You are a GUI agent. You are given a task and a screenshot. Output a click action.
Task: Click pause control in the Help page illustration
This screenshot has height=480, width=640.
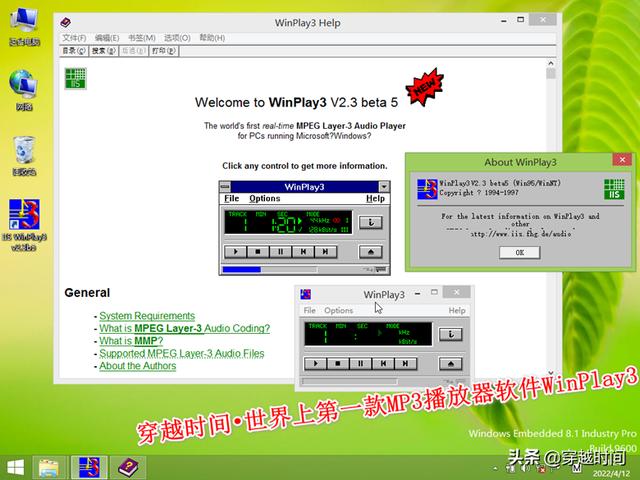(280, 251)
